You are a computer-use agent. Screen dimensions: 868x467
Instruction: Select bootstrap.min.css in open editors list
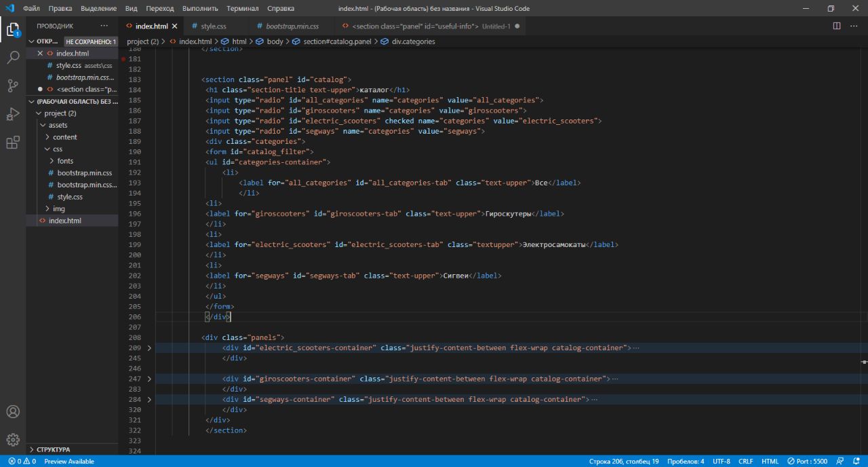[x=72, y=77]
